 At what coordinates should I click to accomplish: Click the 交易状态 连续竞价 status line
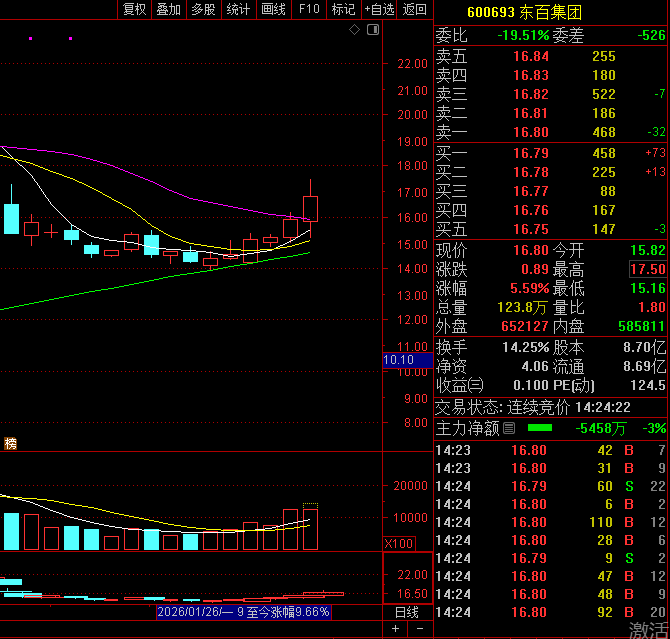pos(533,407)
